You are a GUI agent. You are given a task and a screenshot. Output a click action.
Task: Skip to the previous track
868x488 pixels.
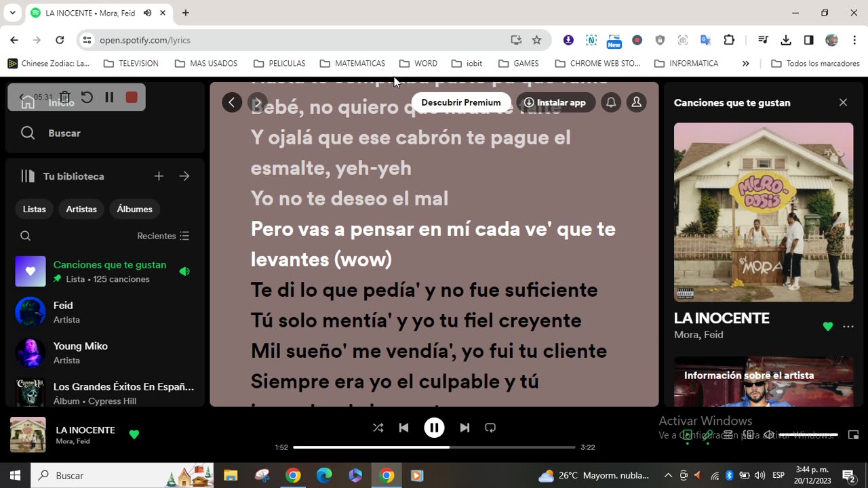404,428
